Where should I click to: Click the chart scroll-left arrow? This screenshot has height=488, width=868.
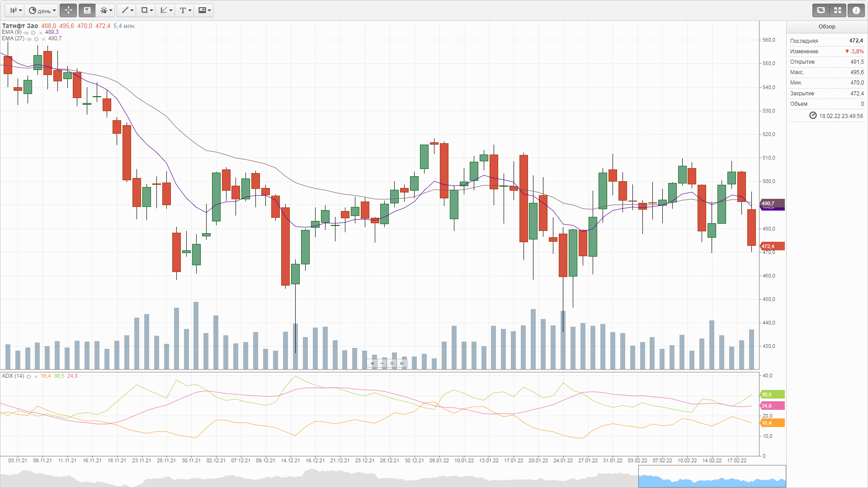click(x=372, y=363)
